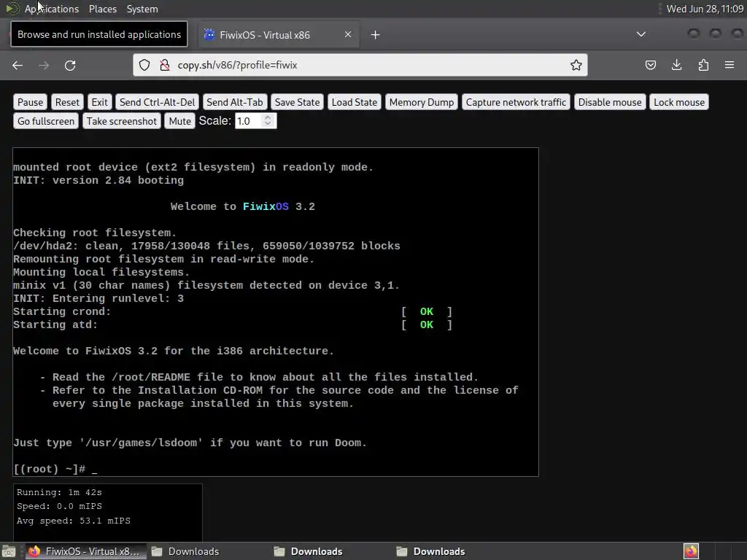Close the FiwixOS tab
Screen dimensions: 747x560
(348, 34)
